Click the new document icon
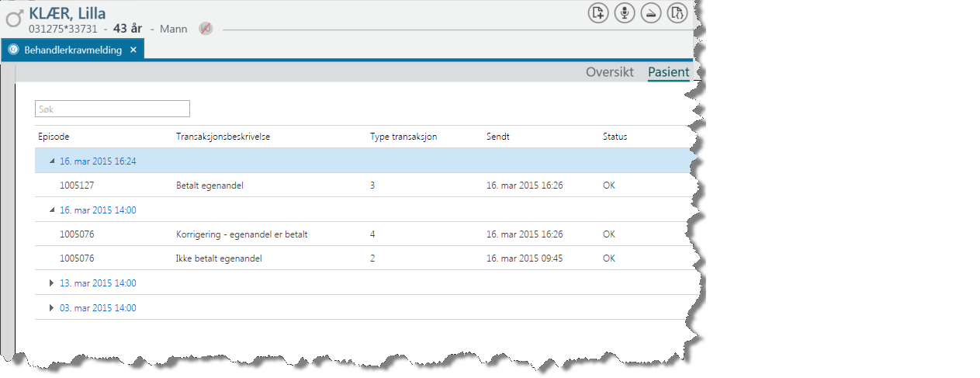This screenshot has height=378, width=980. point(598,13)
